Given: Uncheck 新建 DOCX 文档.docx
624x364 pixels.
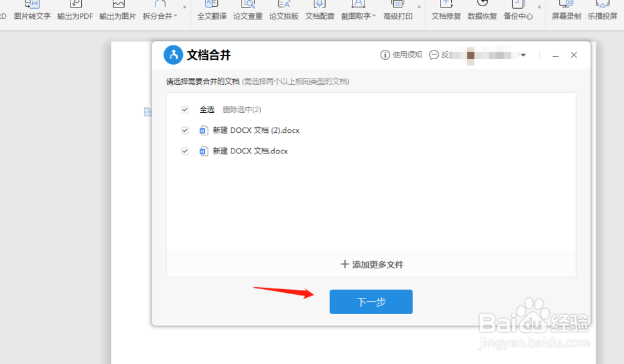Looking at the screenshot, I should [185, 151].
